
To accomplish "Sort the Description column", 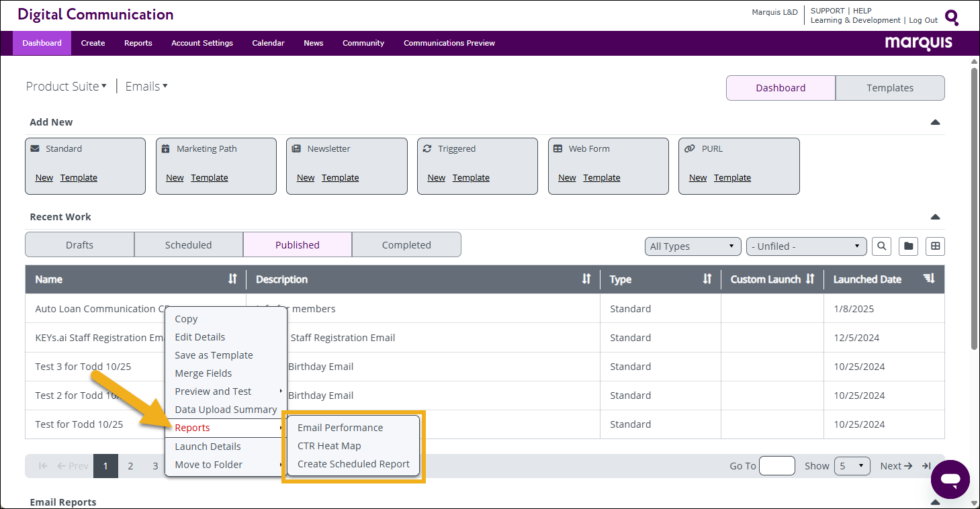I will (x=586, y=279).
